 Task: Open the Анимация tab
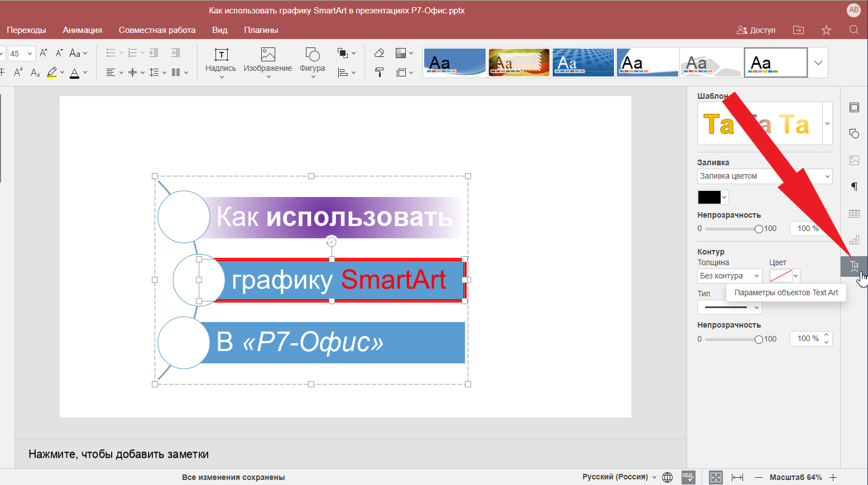(83, 30)
